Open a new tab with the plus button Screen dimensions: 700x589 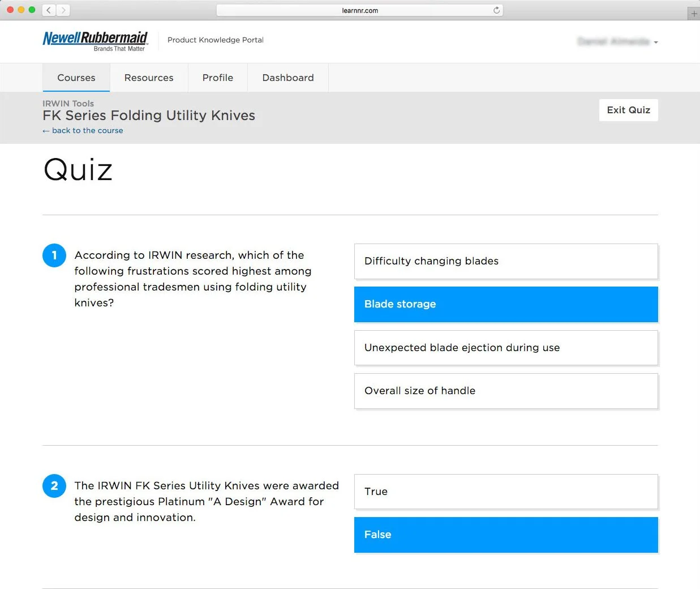(x=694, y=14)
